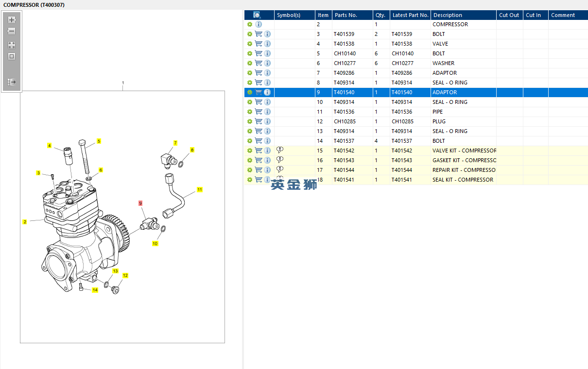This screenshot has height=369, width=588.
Task: Click the COMPRESSOR description in item 2 row
Action: coord(450,24)
